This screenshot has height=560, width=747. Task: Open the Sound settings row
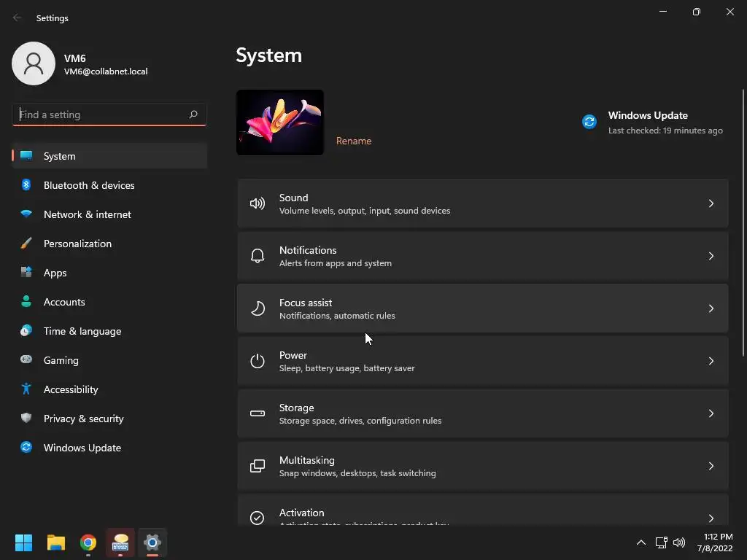coord(483,204)
